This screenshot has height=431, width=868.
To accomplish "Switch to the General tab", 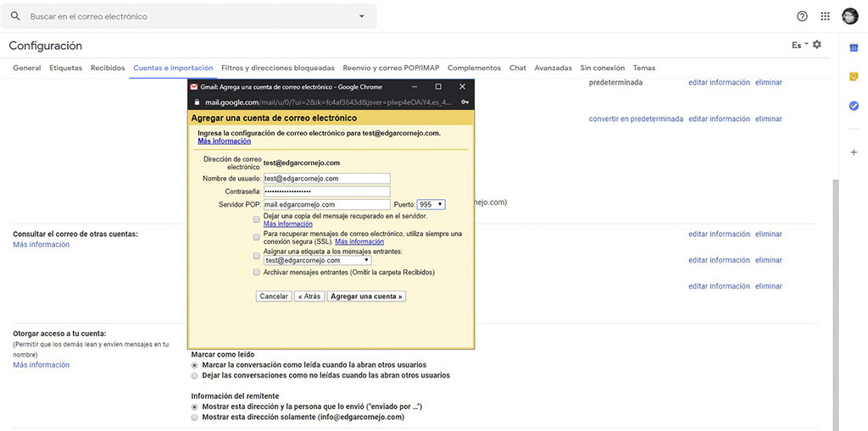I will click(x=26, y=68).
